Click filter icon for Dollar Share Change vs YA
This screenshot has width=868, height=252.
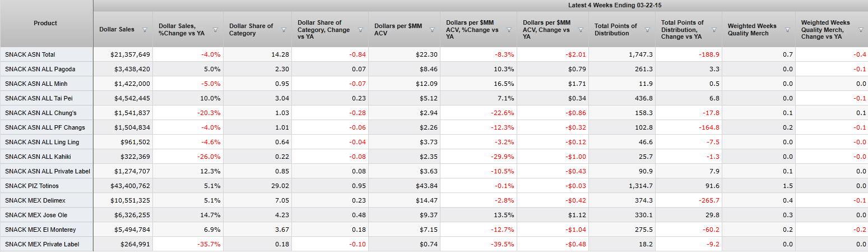[360, 30]
